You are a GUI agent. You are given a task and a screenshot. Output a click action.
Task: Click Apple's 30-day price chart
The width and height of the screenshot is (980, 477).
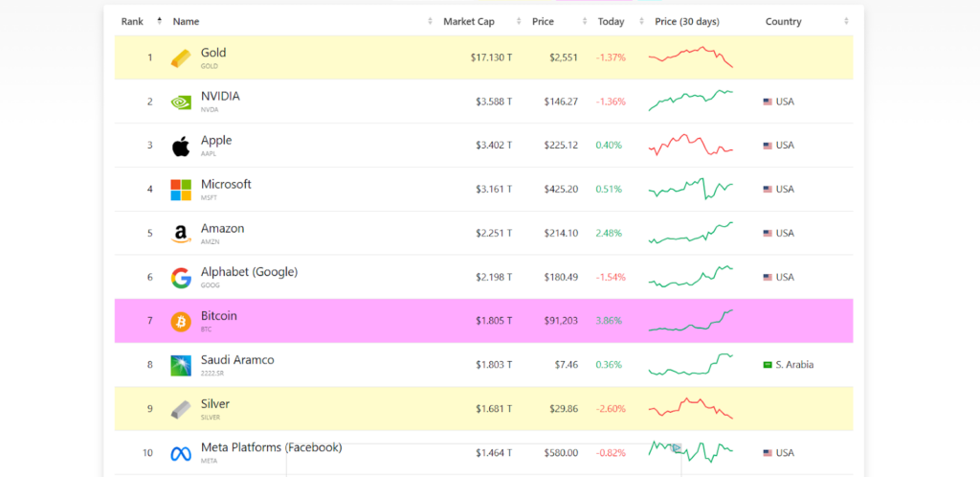tap(691, 145)
